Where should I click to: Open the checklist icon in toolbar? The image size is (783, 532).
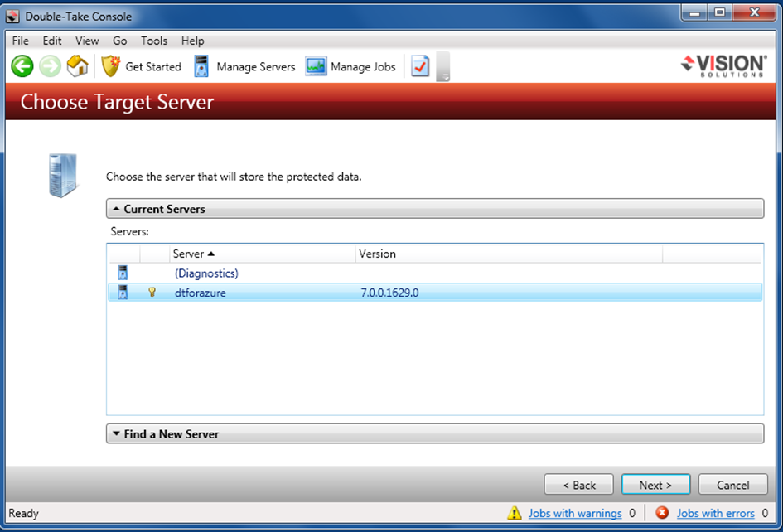pos(420,66)
